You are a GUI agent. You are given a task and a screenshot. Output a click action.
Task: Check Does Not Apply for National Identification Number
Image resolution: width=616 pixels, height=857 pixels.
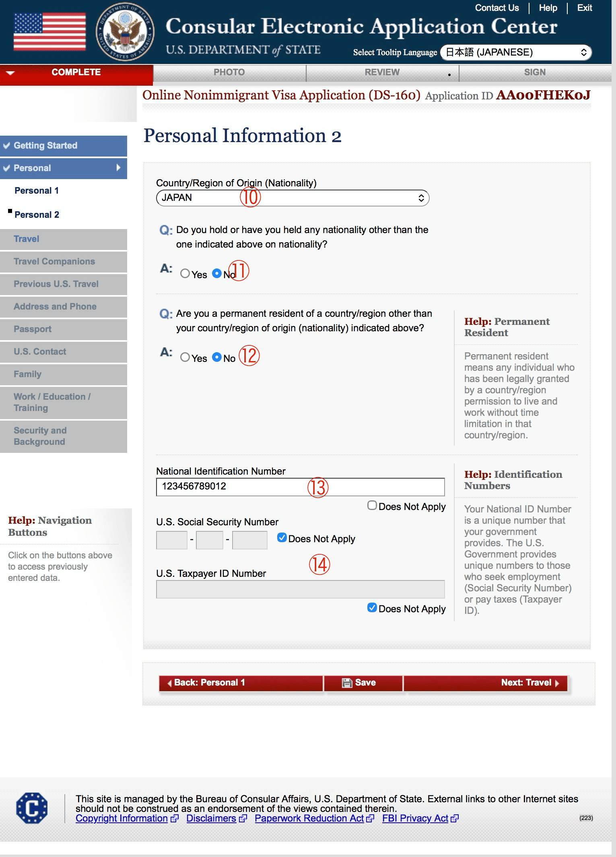372,506
